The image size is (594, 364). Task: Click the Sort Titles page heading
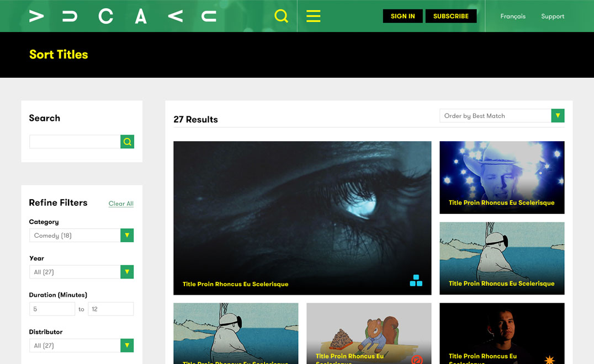pos(59,55)
